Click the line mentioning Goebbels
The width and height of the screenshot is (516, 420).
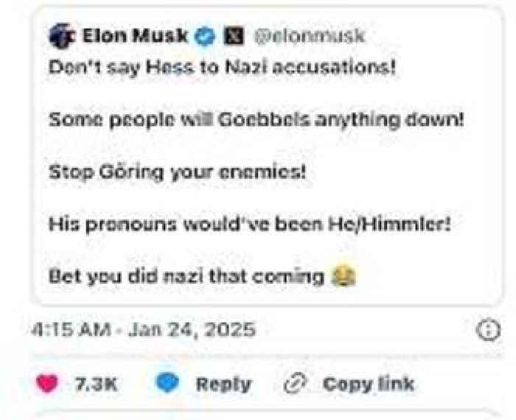[257, 120]
